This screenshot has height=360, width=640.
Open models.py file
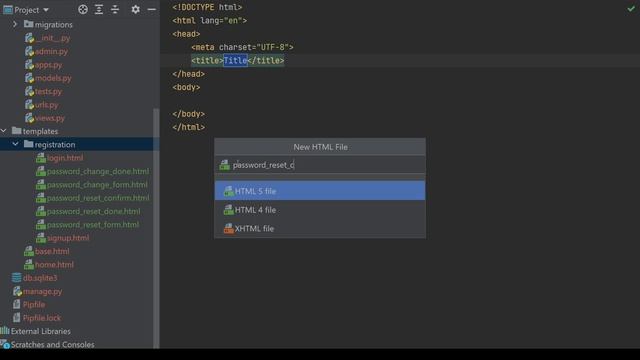coord(53,78)
